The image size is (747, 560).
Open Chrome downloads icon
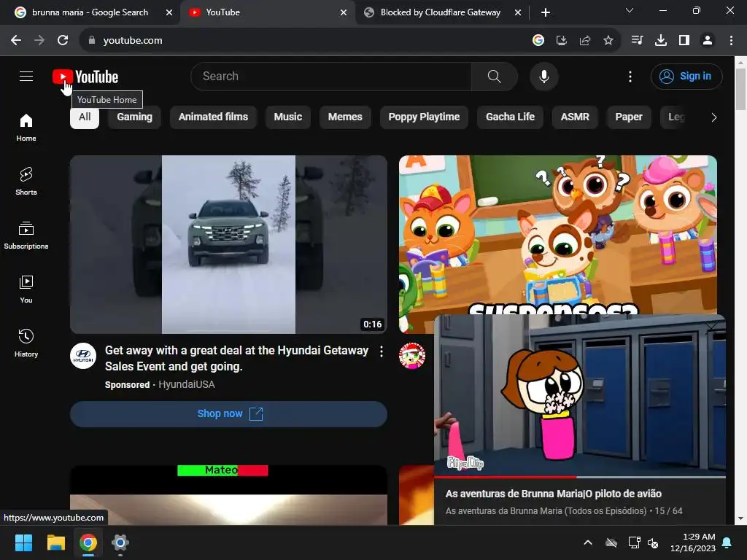660,41
